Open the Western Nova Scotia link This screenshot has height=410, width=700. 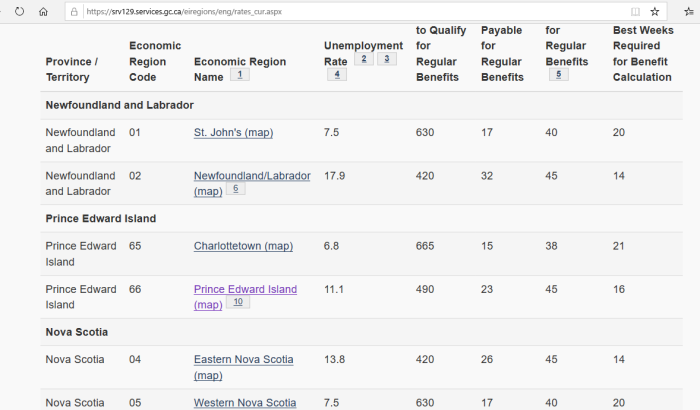coord(245,403)
